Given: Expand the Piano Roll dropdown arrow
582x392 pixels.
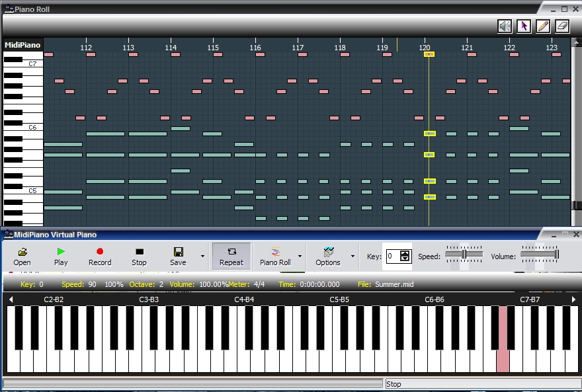Looking at the screenshot, I should pyautogui.click(x=300, y=256).
